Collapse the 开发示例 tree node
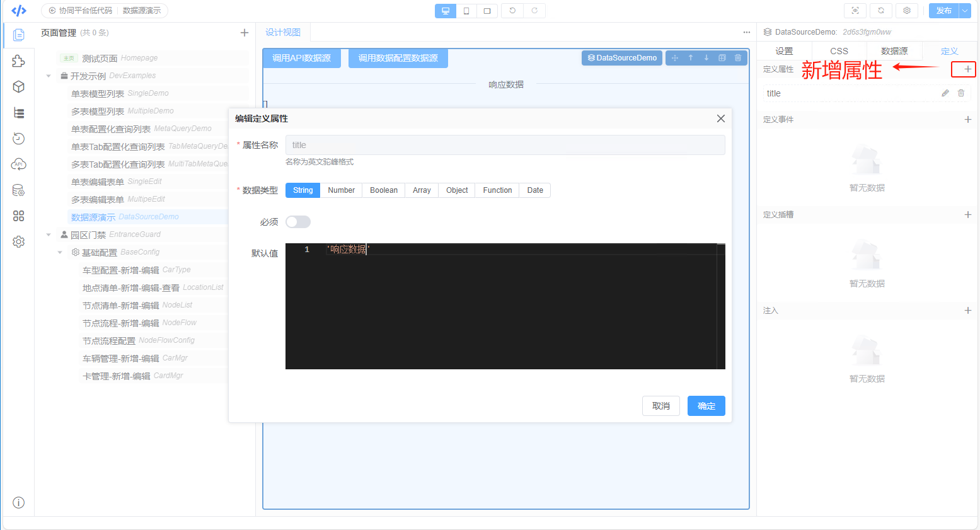Screen dimensions: 980x530 point(49,76)
